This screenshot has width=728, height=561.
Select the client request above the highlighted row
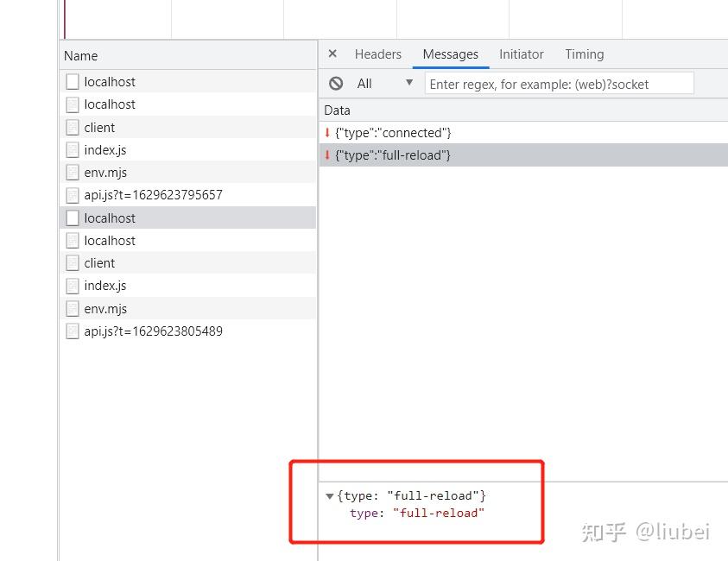(188, 127)
